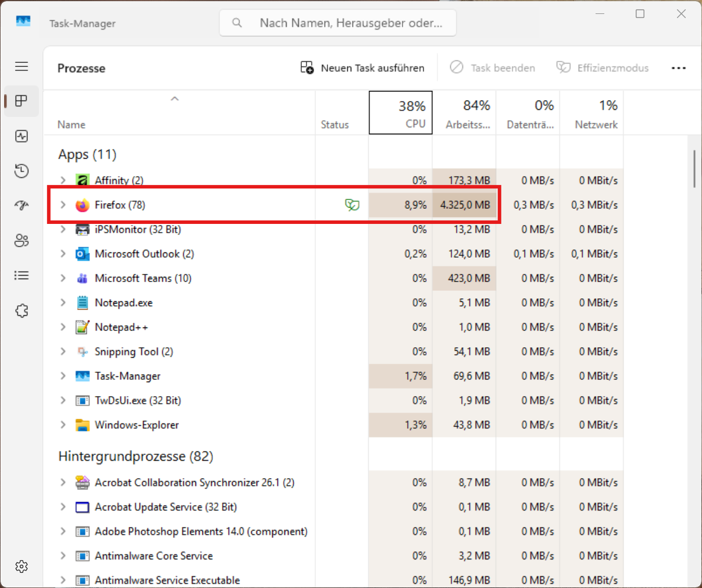Click the Apps (11) group heading
Image resolution: width=702 pixels, height=588 pixels.
tap(87, 154)
